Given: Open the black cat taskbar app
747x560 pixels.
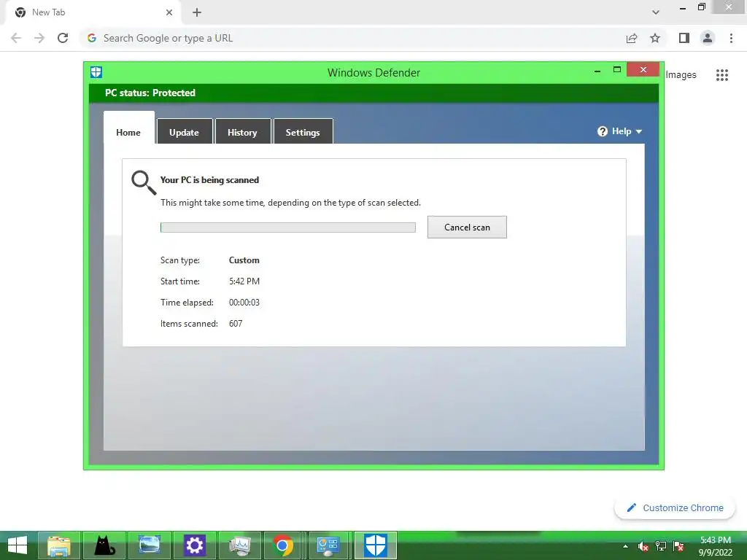Looking at the screenshot, I should point(104,545).
